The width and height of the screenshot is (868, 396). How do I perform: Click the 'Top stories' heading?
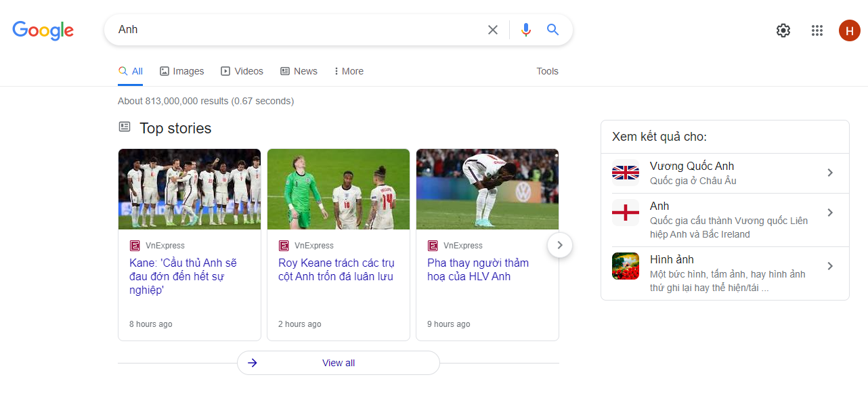pos(175,128)
